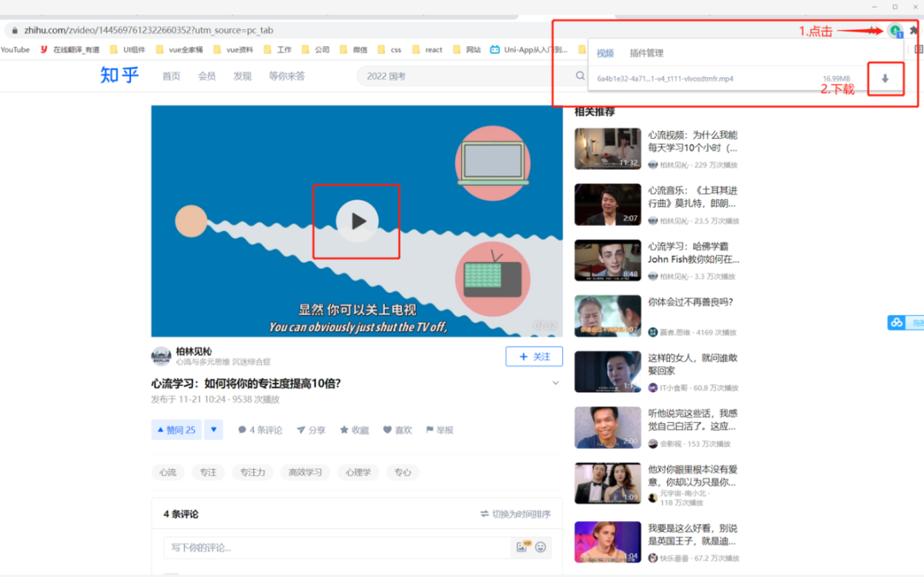Open recommended video 听他说完这些话 title
The height and width of the screenshot is (577, 924).
[692, 419]
